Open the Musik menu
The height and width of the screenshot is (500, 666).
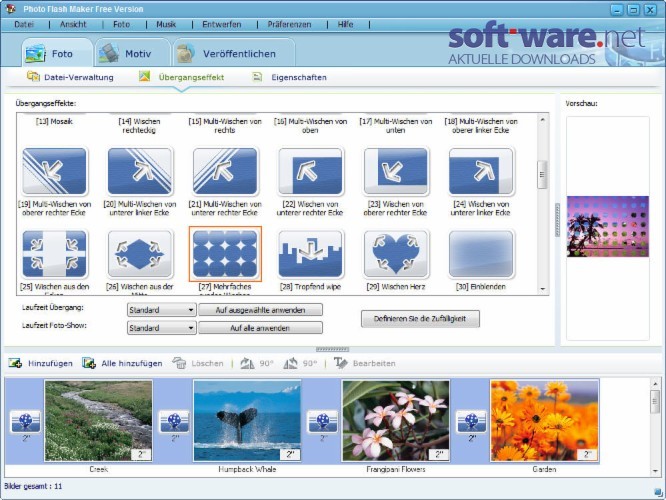pyautogui.click(x=166, y=25)
